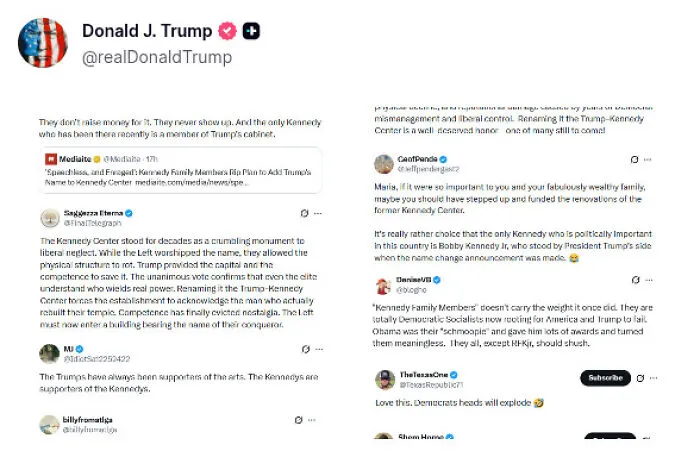The width and height of the screenshot is (700, 451).
Task: Open more options menu on MJ post
Action: point(319,349)
